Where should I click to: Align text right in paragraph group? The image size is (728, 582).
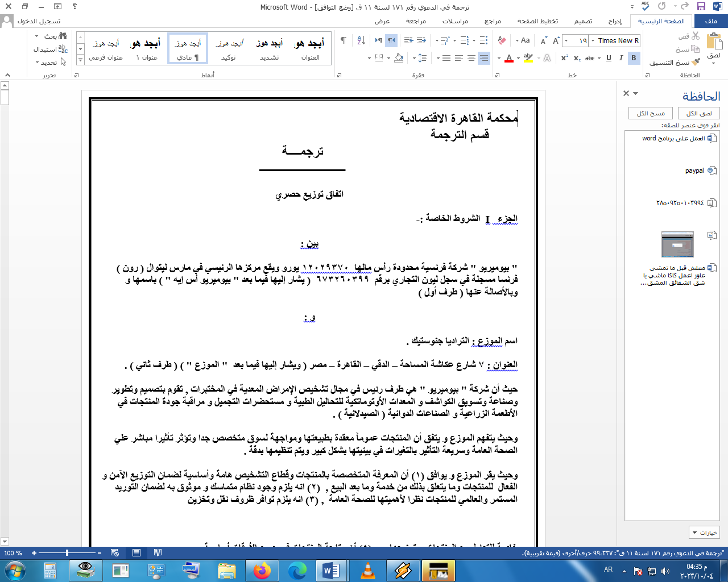[483, 58]
